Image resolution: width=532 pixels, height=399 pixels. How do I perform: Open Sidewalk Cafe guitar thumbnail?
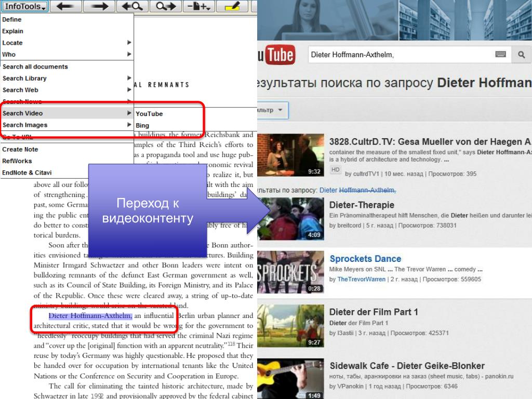pyautogui.click(x=290, y=379)
